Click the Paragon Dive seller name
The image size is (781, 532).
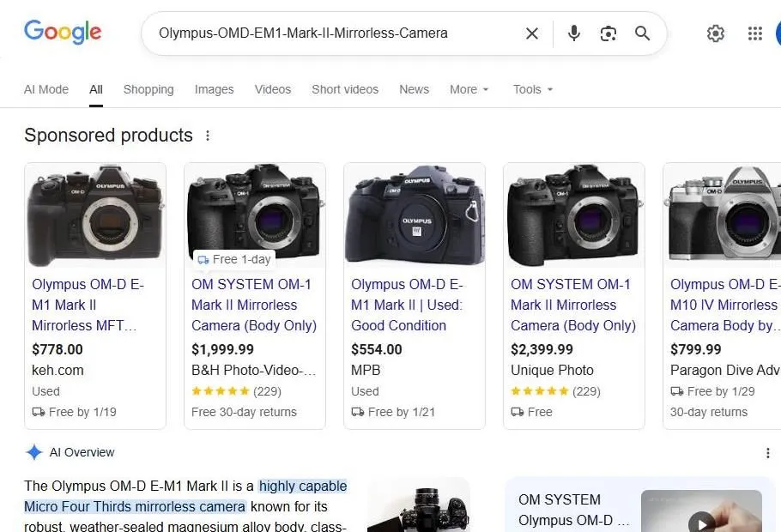point(725,371)
